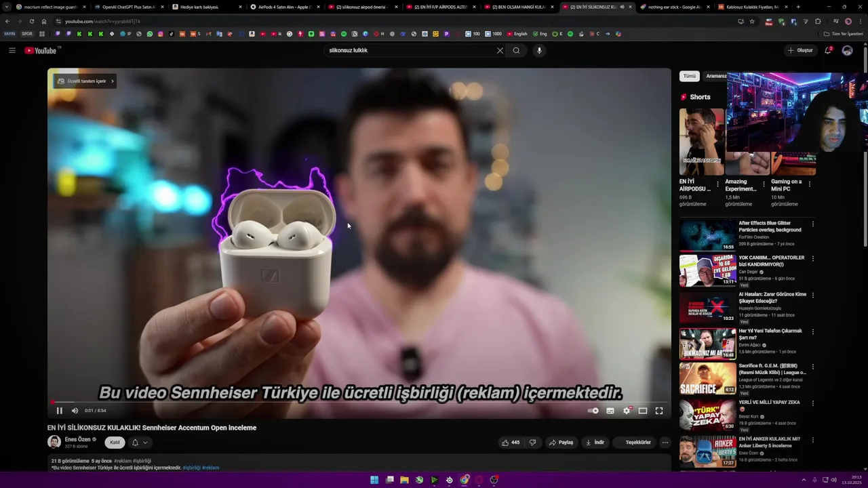The image size is (868, 488).
Task: Open the Enes Özen channel name
Action: coord(77,439)
